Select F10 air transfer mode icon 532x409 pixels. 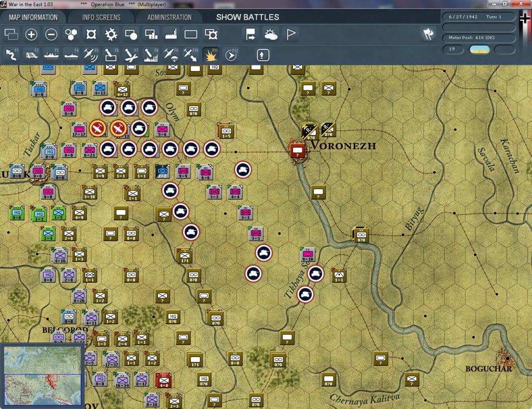tap(191, 55)
